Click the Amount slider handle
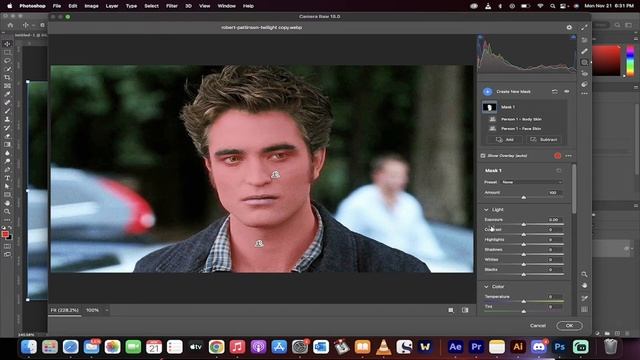 (524, 197)
